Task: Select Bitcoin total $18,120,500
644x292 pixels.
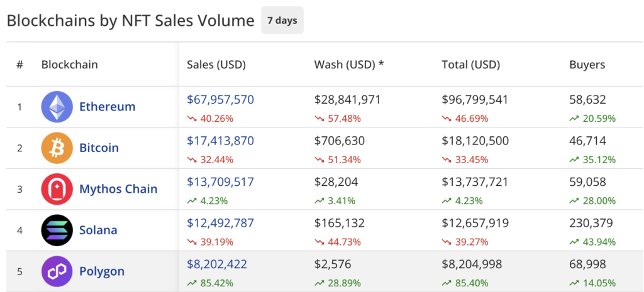Action: 475,141
